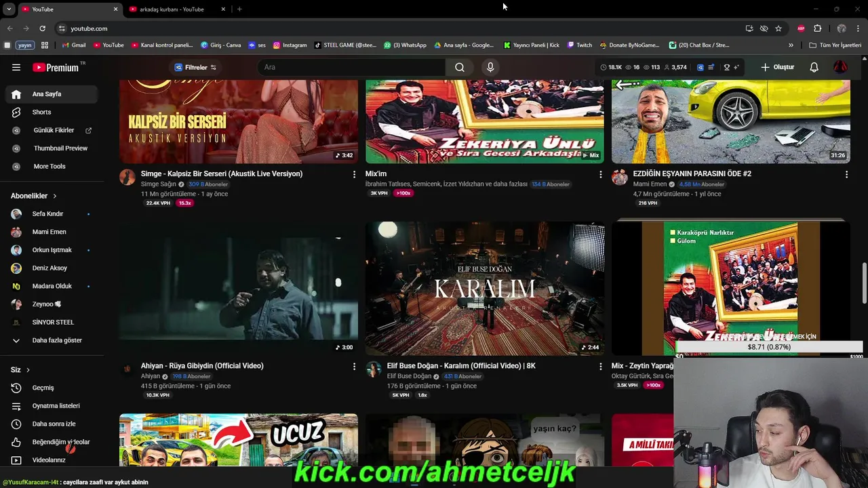Image resolution: width=868 pixels, height=488 pixels.
Task: Open options menu for EZDİĞİN EŞYANIN PARASINI ÖDE
Action: point(846,174)
